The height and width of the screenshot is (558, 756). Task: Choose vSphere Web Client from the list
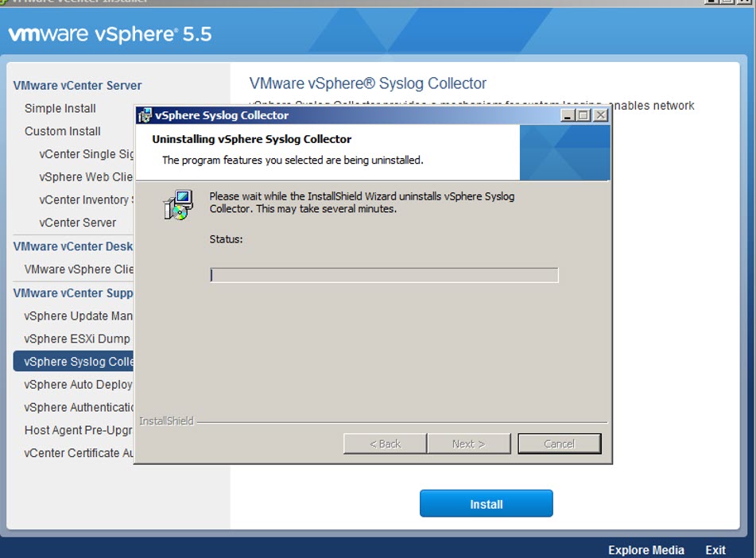tap(86, 176)
